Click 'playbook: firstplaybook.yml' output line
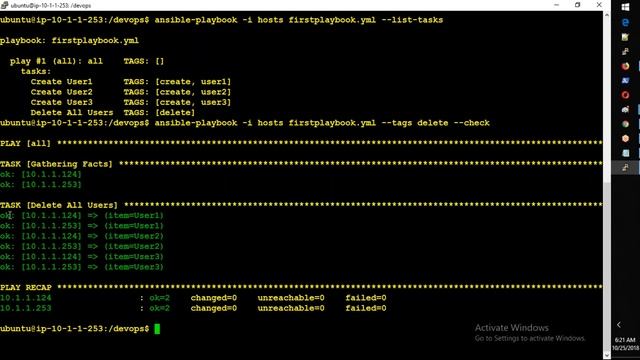The height and width of the screenshot is (360, 640). [x=69, y=41]
